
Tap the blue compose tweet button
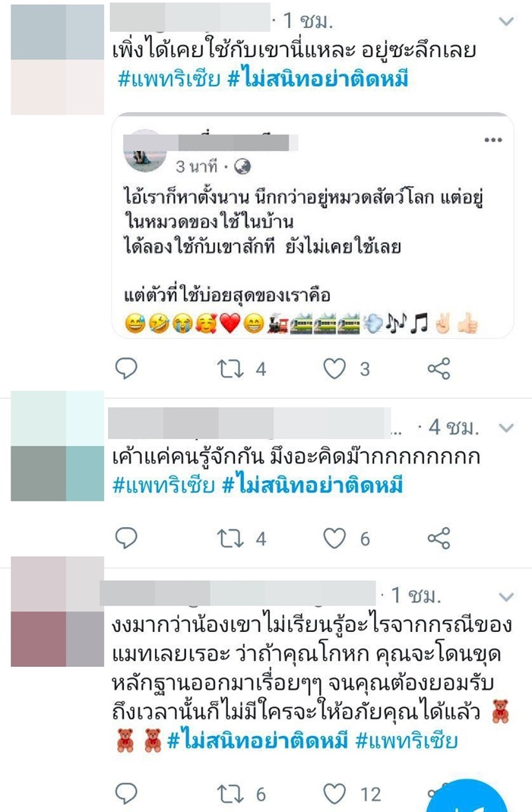(466, 800)
